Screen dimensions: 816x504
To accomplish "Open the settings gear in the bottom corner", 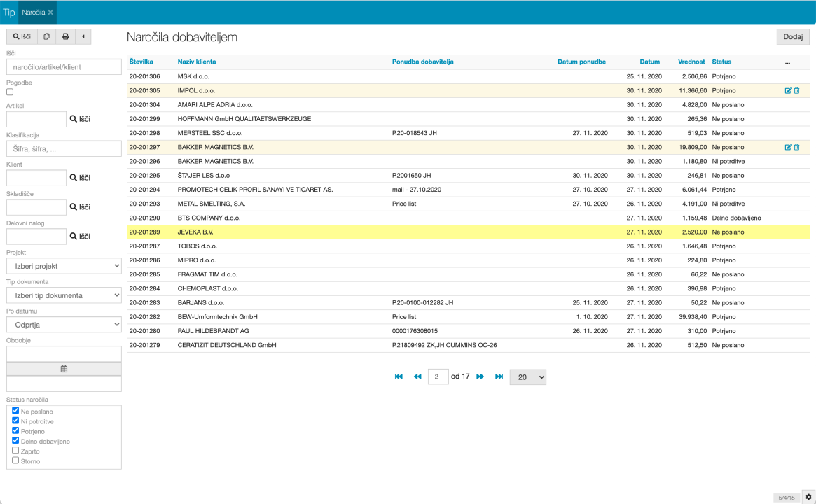I will [808, 496].
